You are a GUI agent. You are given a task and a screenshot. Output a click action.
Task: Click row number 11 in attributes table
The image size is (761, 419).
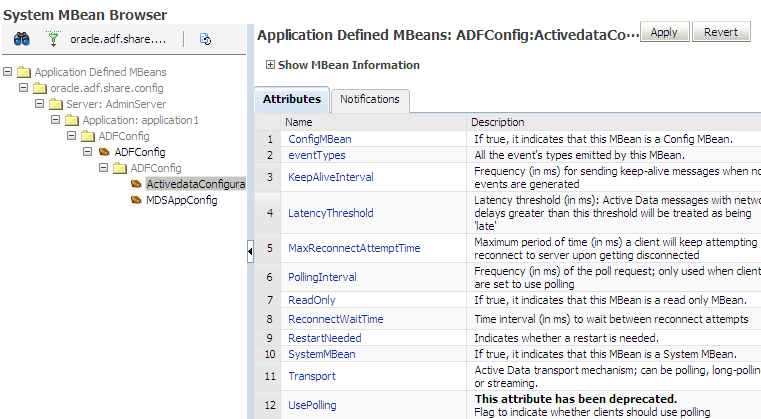tap(270, 376)
